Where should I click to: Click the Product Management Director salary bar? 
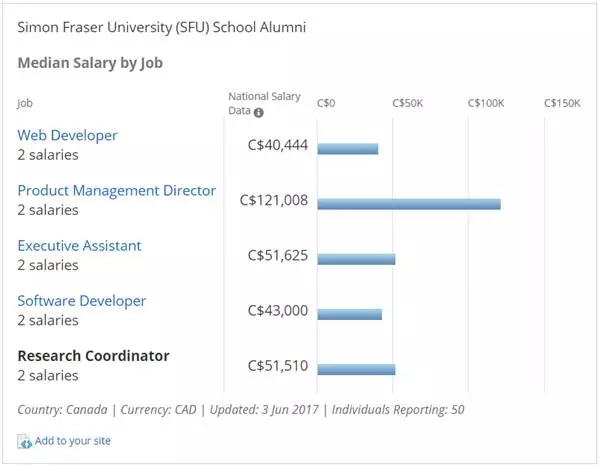tap(408, 204)
